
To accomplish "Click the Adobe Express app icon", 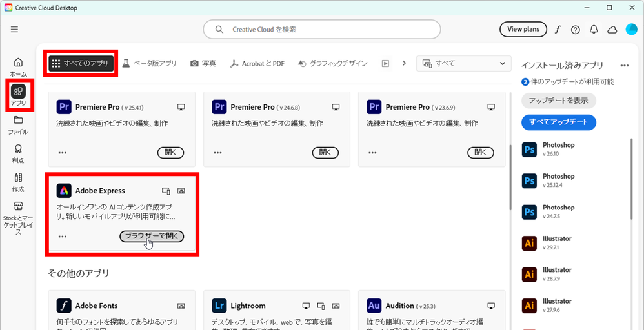I will coord(64,191).
